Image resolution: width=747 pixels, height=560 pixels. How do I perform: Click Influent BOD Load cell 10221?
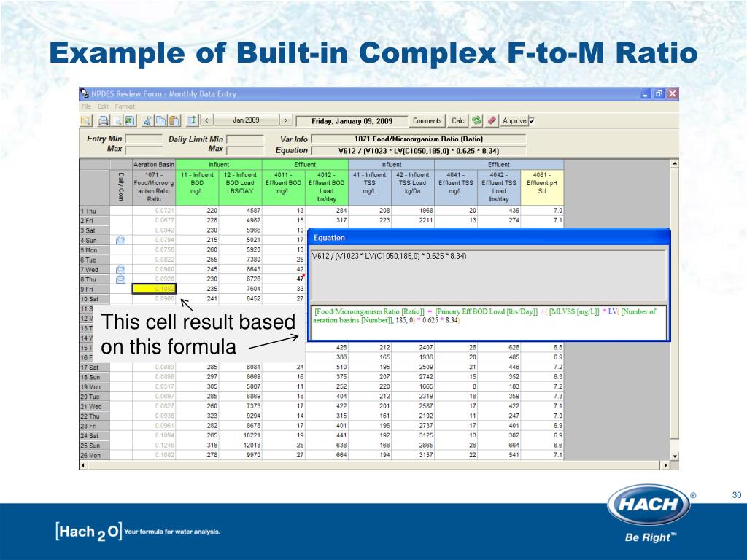coord(241,435)
